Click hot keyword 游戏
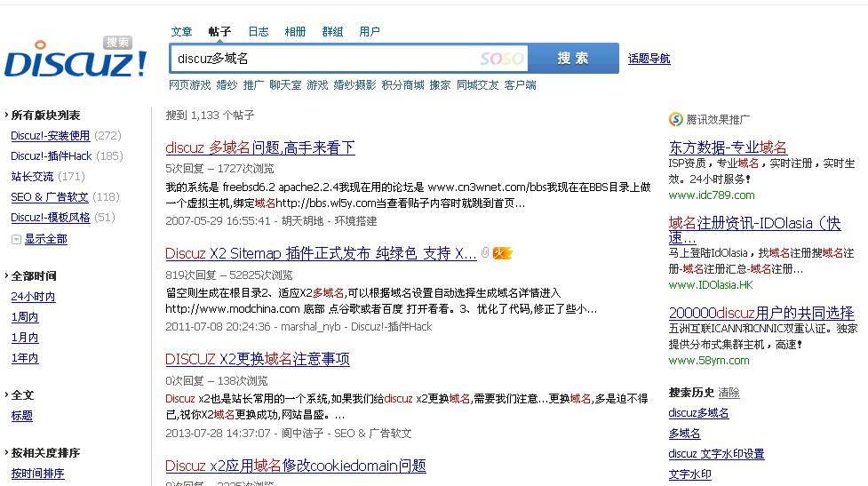The height and width of the screenshot is (486, 868). pos(317,85)
